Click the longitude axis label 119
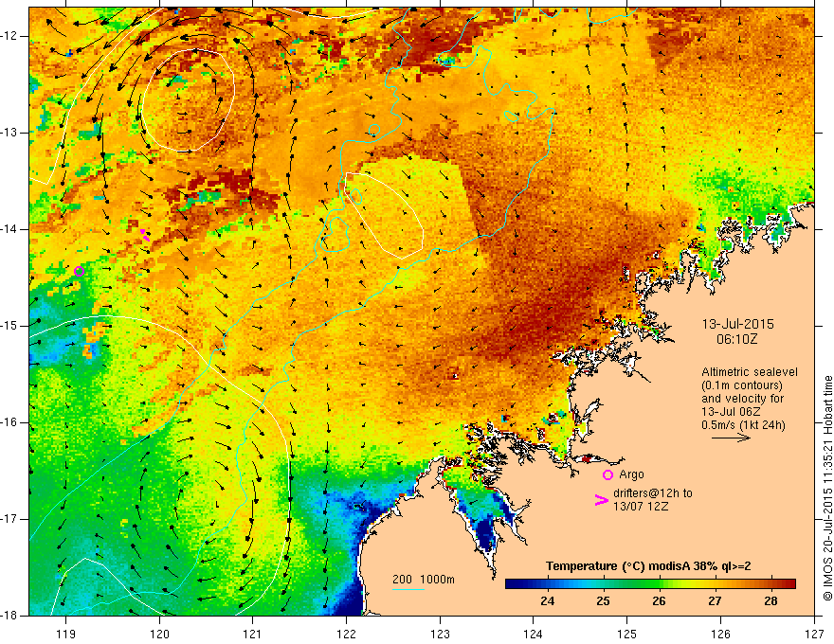 [65, 634]
